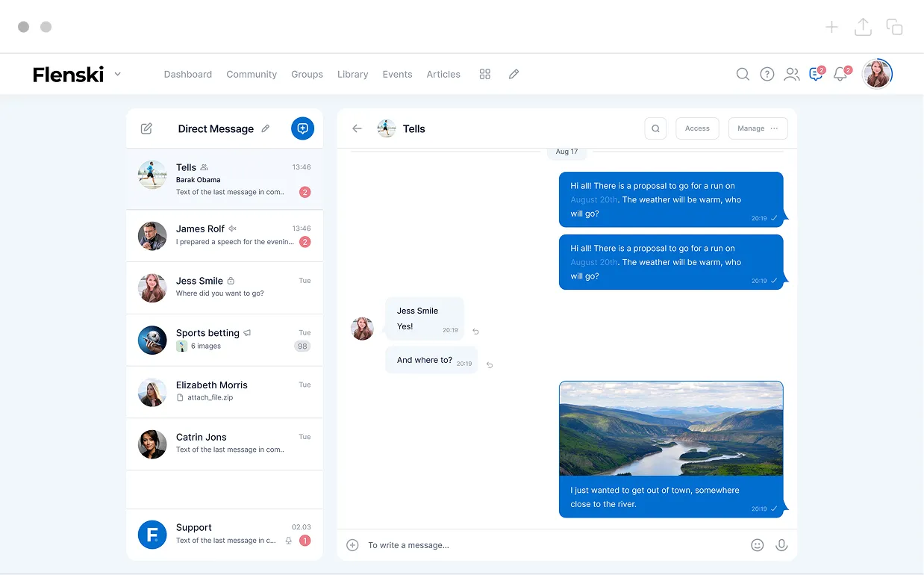The width and height of the screenshot is (924, 575).
Task: Reply to the "And where to?" message
Action: point(490,365)
